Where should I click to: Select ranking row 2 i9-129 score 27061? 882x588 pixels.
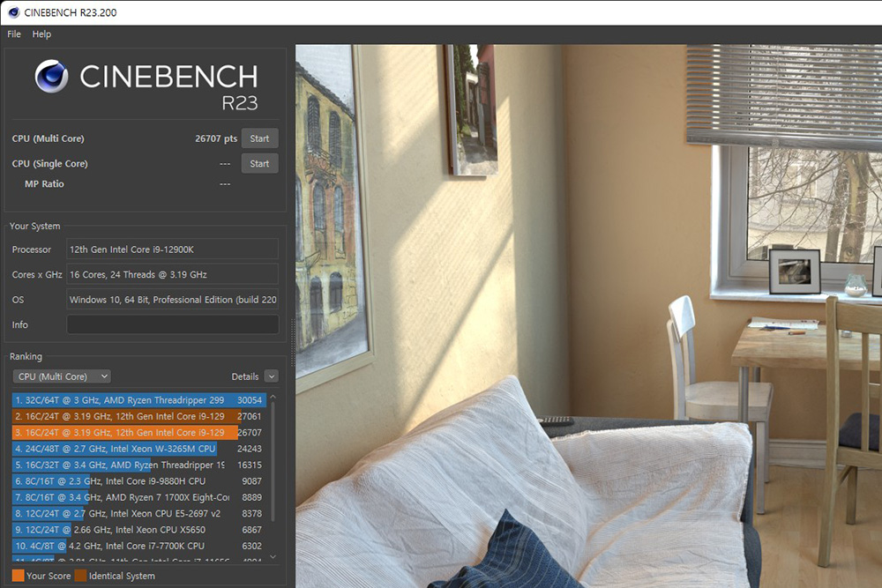coord(138,417)
